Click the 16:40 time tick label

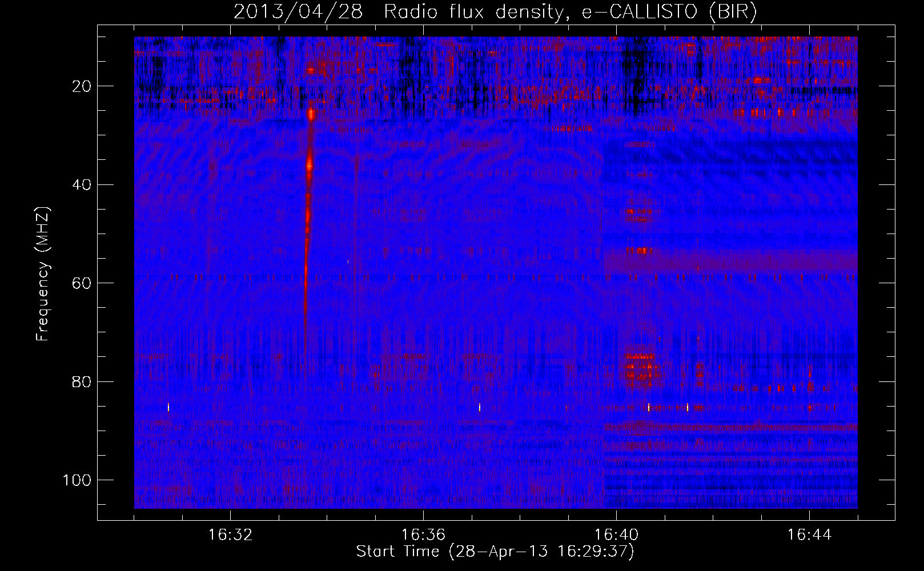(x=616, y=535)
